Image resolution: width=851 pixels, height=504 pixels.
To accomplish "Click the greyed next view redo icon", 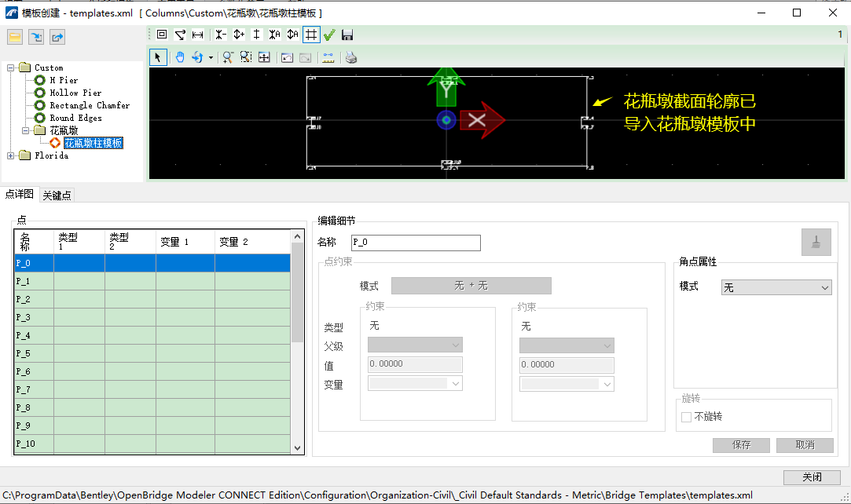I will tap(306, 57).
